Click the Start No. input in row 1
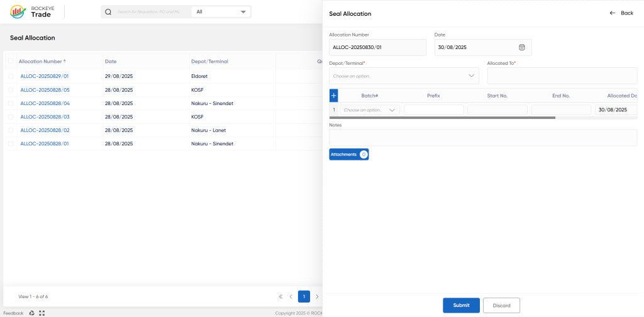The width and height of the screenshot is (644, 317). [x=497, y=110]
